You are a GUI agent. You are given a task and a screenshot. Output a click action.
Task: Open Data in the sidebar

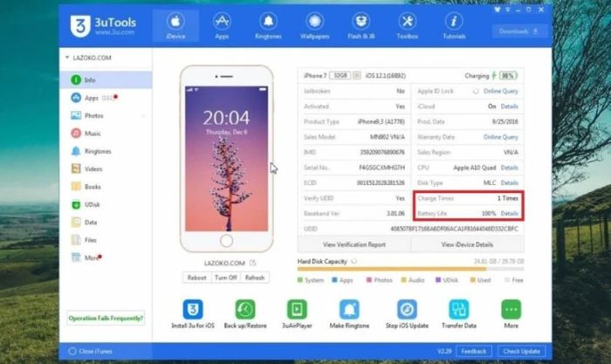[x=106, y=222]
